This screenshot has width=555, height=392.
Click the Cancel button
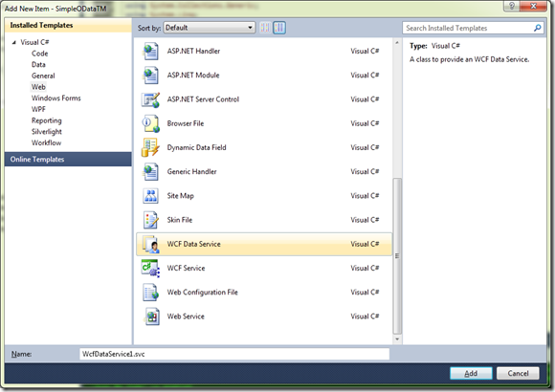click(518, 373)
